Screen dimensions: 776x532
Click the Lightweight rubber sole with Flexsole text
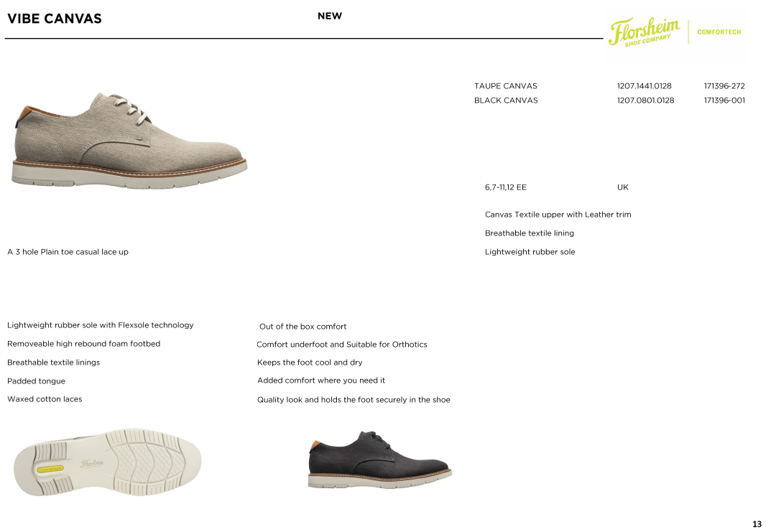[101, 325]
